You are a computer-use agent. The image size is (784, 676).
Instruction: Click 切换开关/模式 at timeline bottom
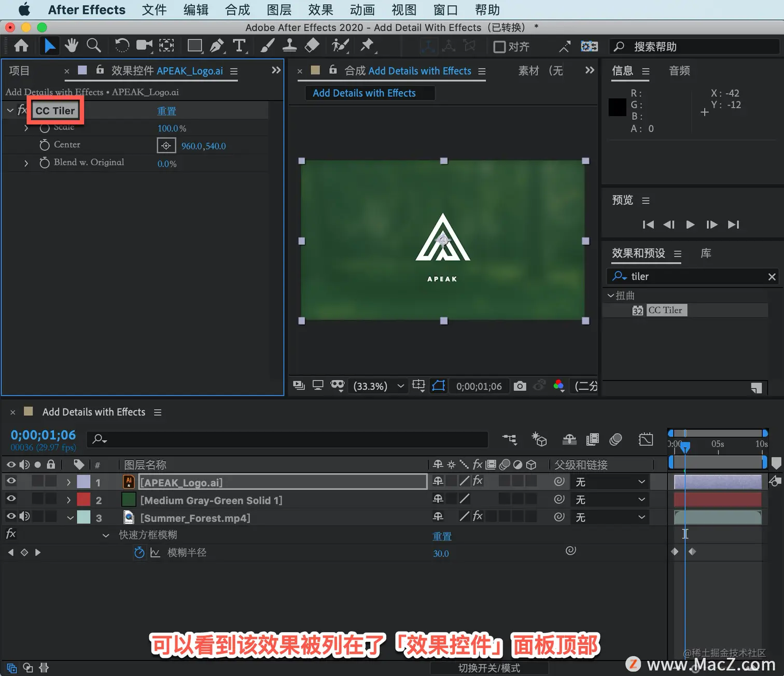[489, 668]
